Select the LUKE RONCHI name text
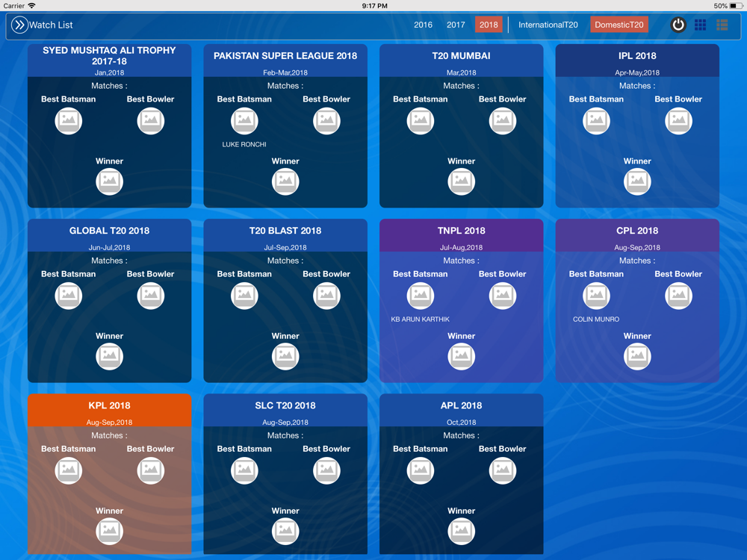 coord(244,144)
